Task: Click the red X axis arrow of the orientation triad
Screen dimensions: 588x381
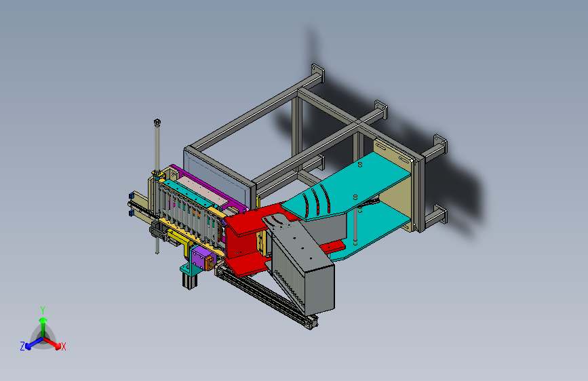Action: 52,343
